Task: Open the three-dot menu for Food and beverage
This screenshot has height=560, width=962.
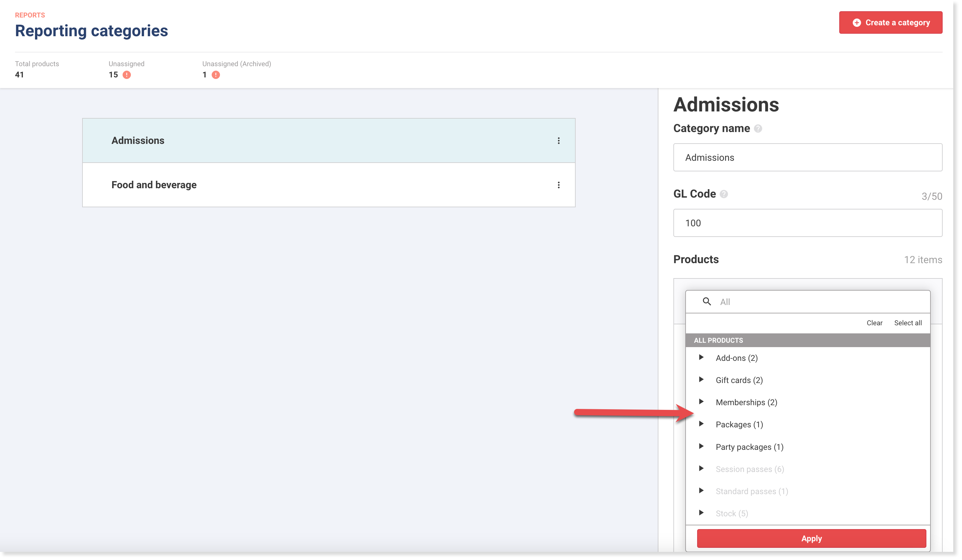Action: pyautogui.click(x=558, y=185)
